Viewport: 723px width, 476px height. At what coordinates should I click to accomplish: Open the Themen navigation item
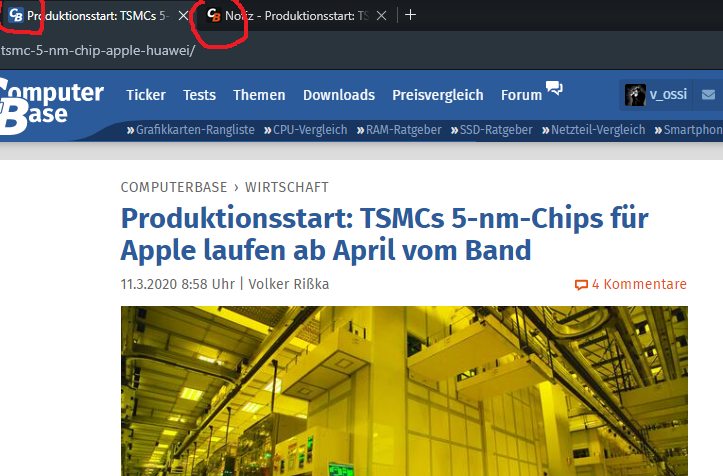pos(259,95)
